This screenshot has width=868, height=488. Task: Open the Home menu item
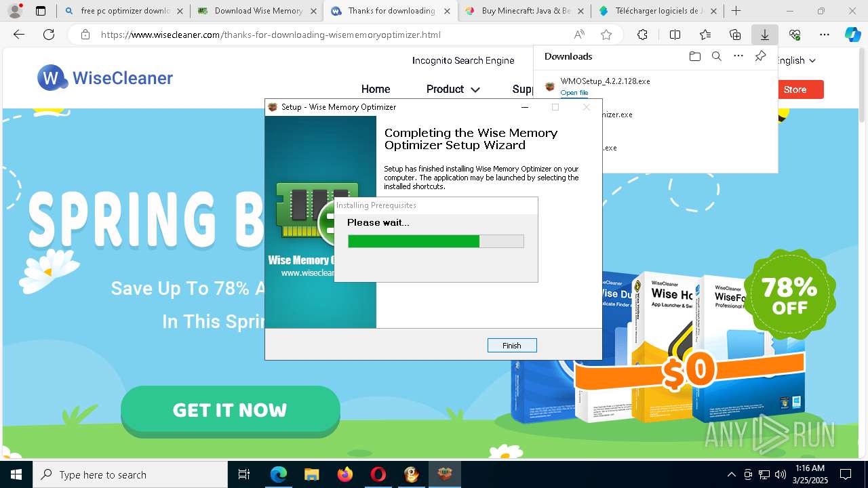376,89
